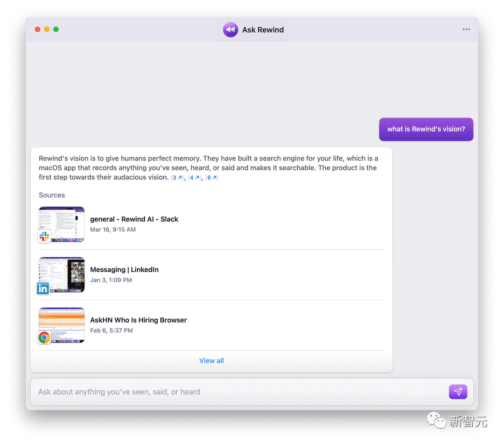The image size is (504, 444).
Task: Open the three-dot more options menu
Action: pos(466,29)
